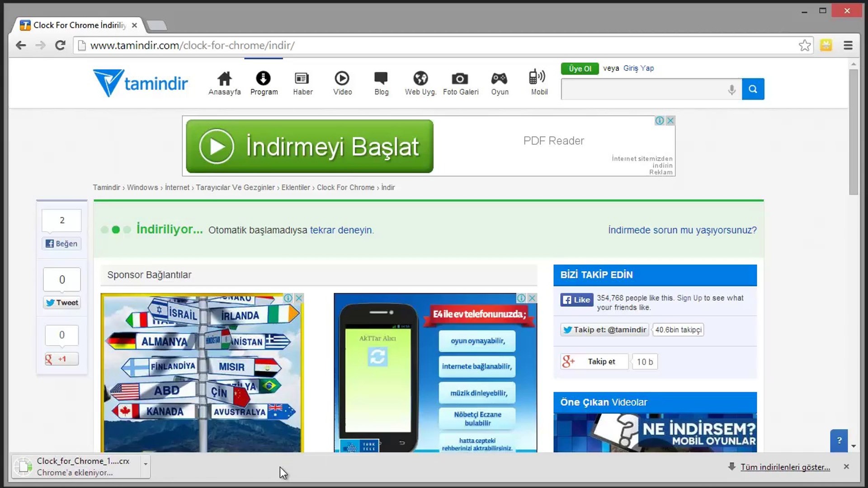Click the tamindir search input field
This screenshot has width=868, height=488.
click(x=643, y=89)
